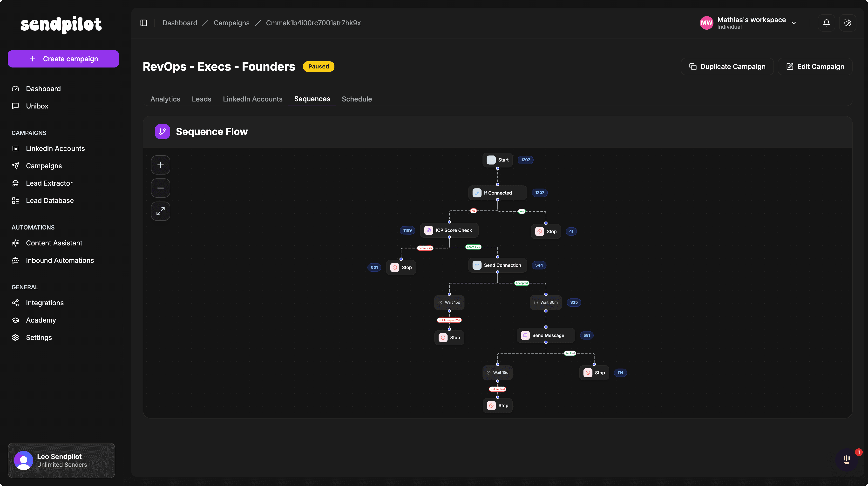Viewport: 868px width, 486px height.
Task: Open Unibox inbox
Action: 37,106
